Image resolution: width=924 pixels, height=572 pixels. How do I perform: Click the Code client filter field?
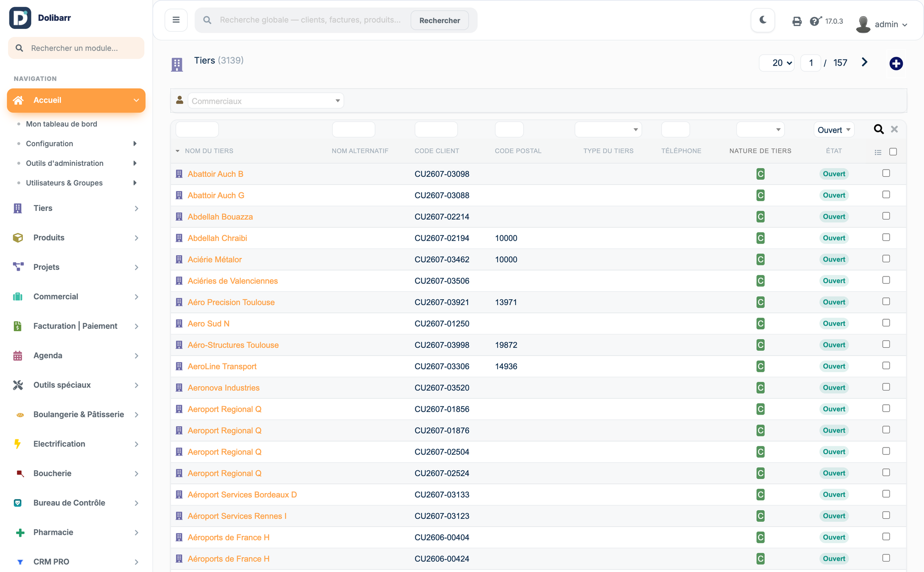[x=436, y=129]
